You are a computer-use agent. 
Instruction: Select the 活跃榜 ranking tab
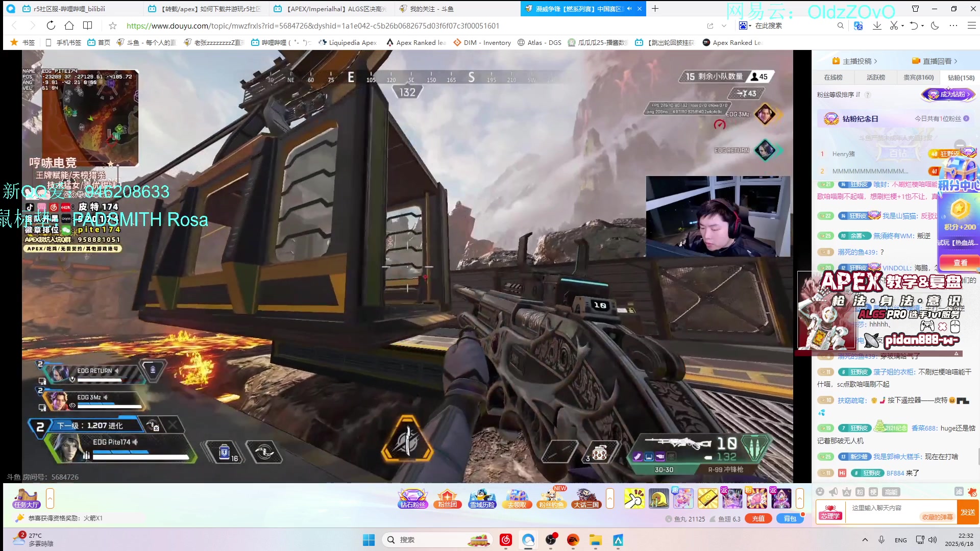[875, 78]
